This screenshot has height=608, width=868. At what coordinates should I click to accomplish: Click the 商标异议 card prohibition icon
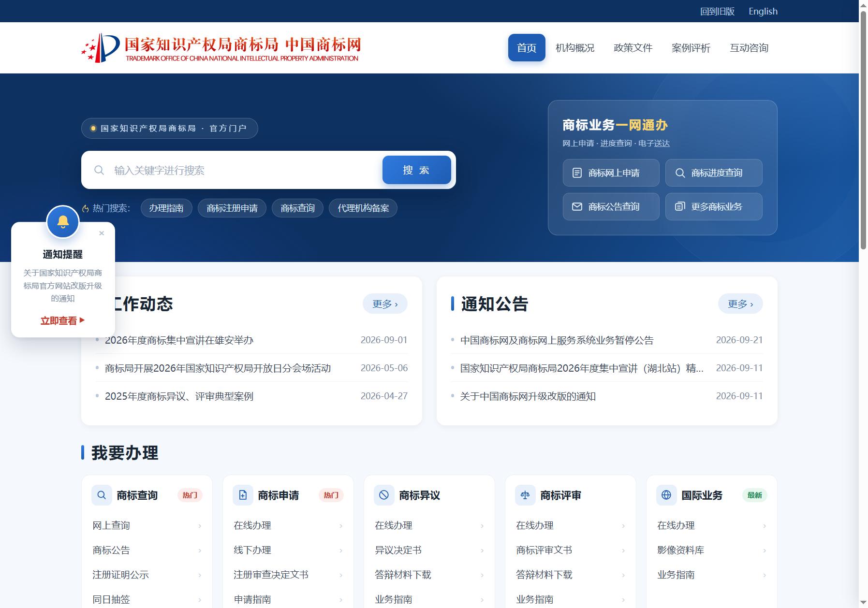pos(384,495)
